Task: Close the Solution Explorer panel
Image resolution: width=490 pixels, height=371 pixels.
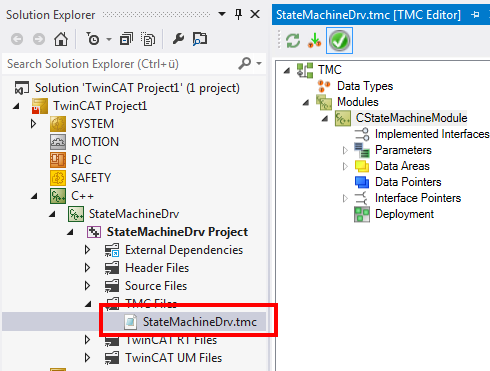Action: [255, 14]
